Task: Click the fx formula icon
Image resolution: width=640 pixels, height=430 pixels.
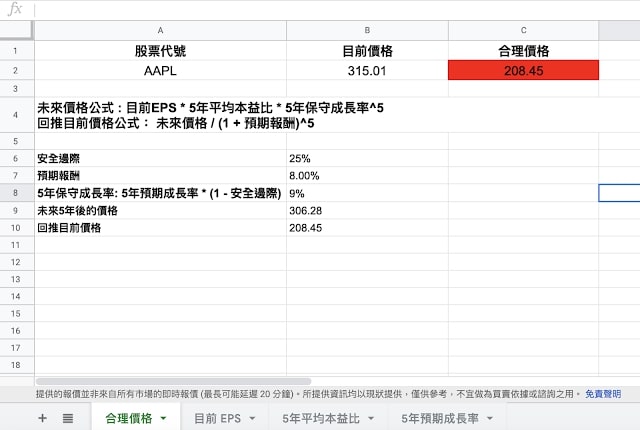Action: [15, 9]
